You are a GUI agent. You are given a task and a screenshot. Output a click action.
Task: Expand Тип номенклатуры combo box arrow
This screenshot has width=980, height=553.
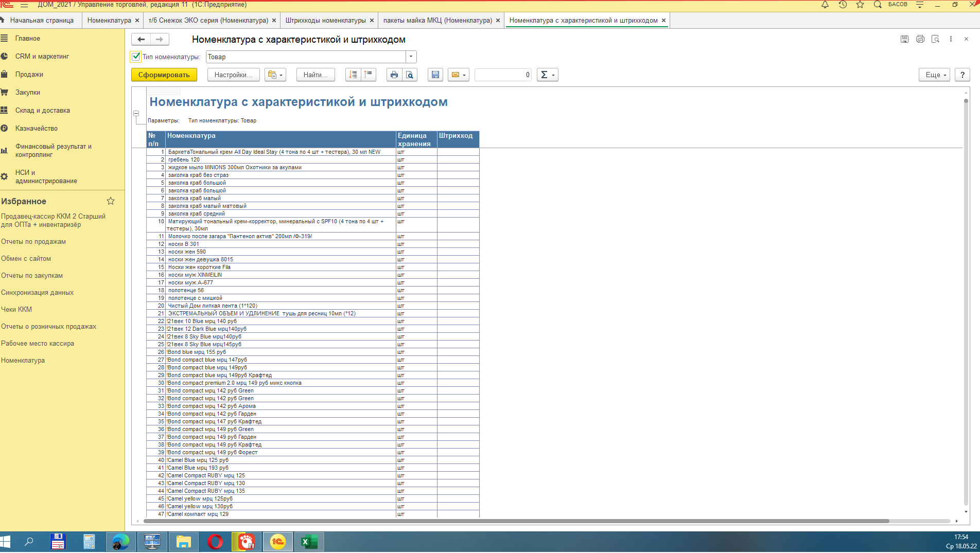(x=411, y=57)
